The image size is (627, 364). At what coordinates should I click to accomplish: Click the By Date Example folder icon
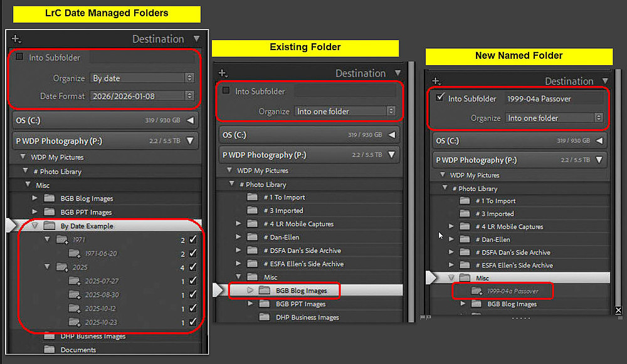click(49, 226)
